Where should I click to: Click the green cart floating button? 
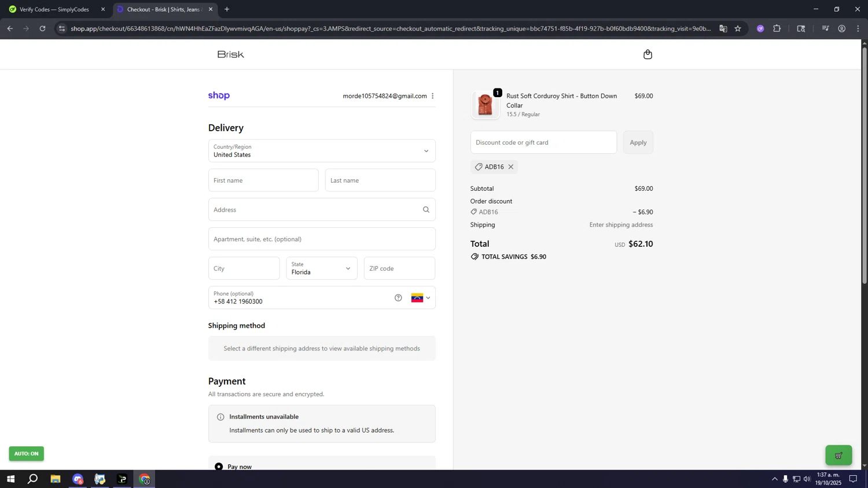838,456
